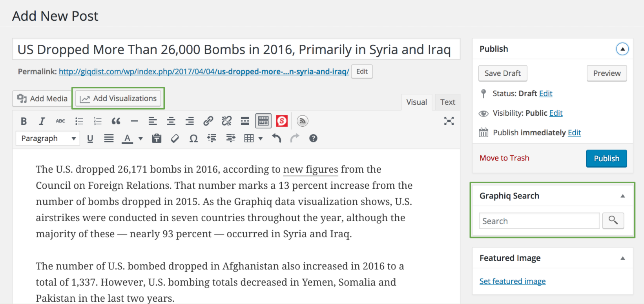The height and width of the screenshot is (304, 644).
Task: Edit the publish immediately schedule
Action: (x=574, y=133)
